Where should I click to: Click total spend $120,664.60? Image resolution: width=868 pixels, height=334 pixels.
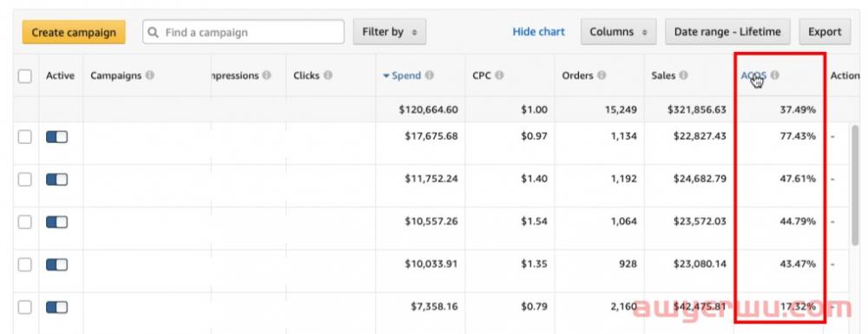(429, 109)
